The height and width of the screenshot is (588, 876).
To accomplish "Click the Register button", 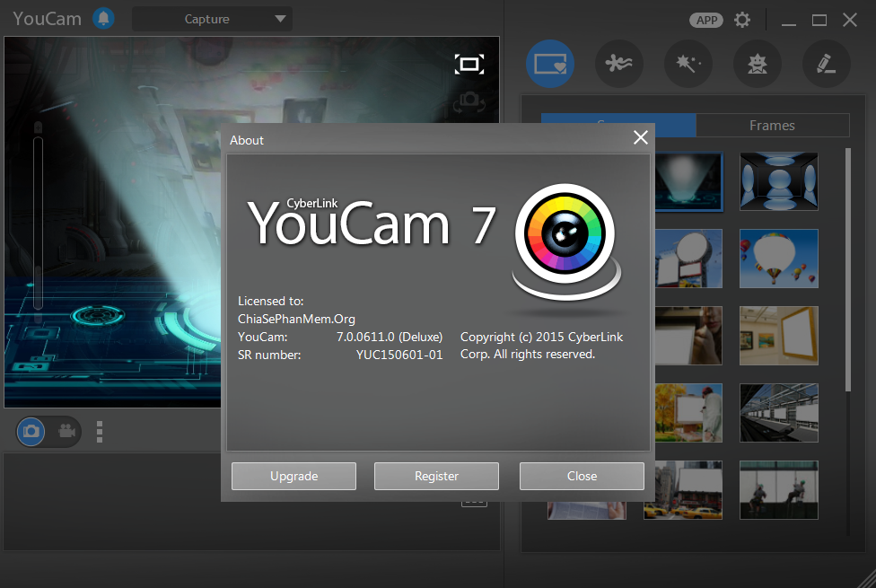I will (x=436, y=476).
